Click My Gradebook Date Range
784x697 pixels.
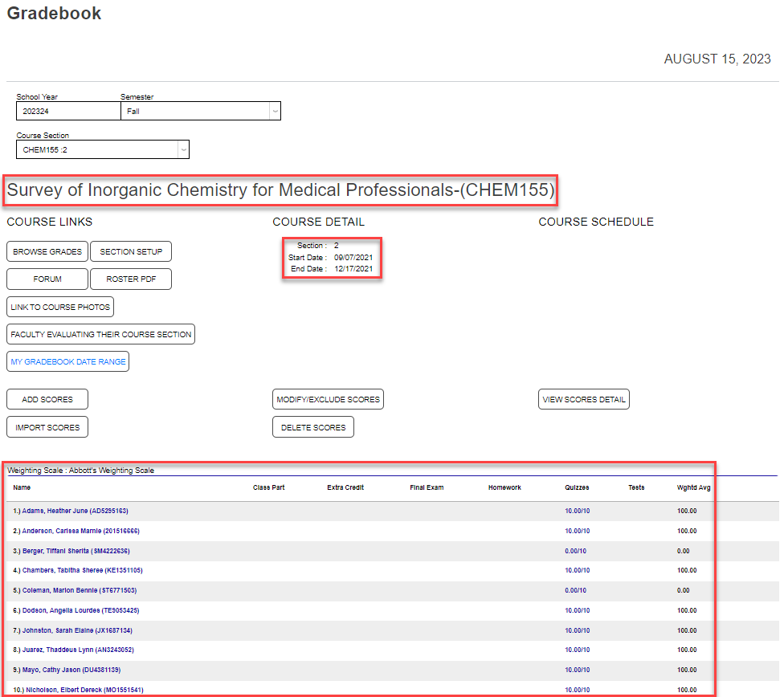pos(68,362)
